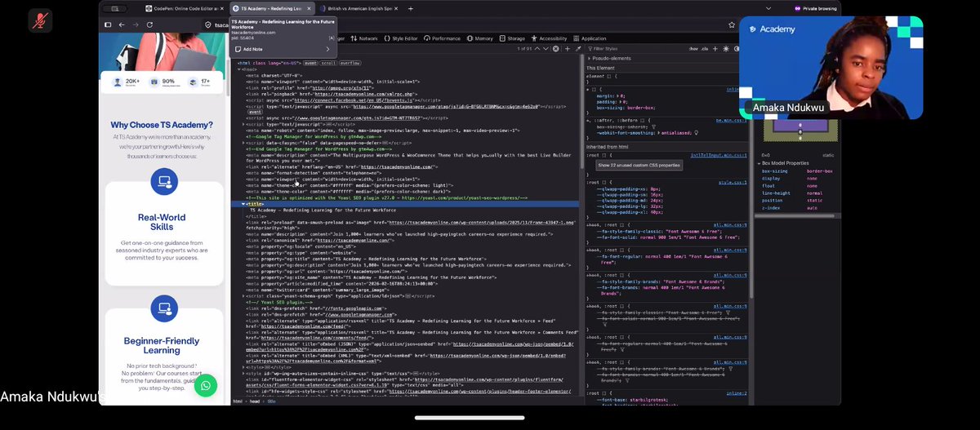Click the Beginner-Friendly Learning card icon
980x430 pixels.
(x=164, y=308)
